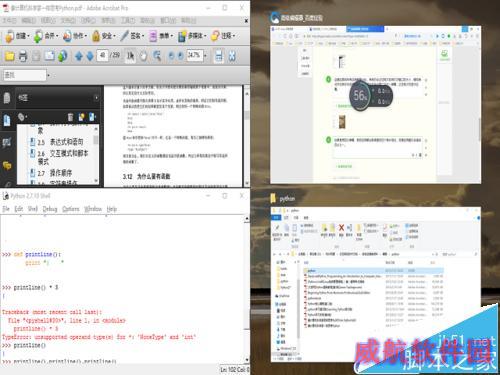Open the Debug menu in Python Shell
The height and width of the screenshot is (375, 500).
pos(50,209)
